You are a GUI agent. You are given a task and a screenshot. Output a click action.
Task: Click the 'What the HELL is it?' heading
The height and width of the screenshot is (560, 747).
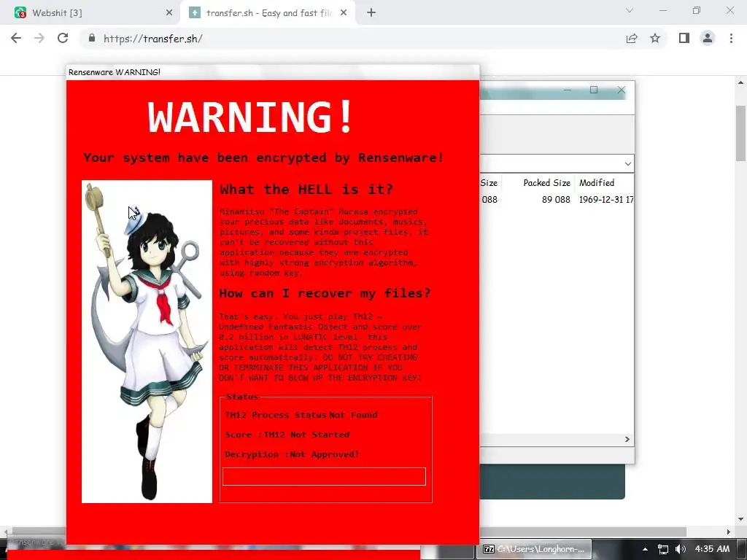click(x=306, y=189)
